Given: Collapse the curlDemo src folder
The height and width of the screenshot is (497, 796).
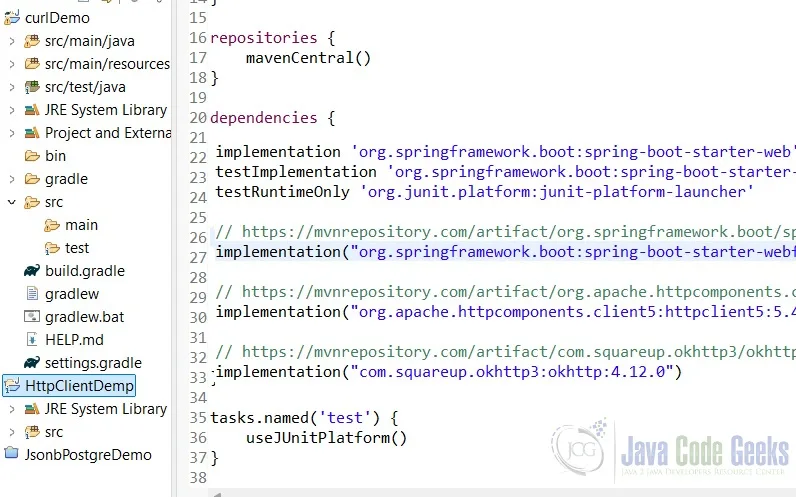Looking at the screenshot, I should pos(12,202).
